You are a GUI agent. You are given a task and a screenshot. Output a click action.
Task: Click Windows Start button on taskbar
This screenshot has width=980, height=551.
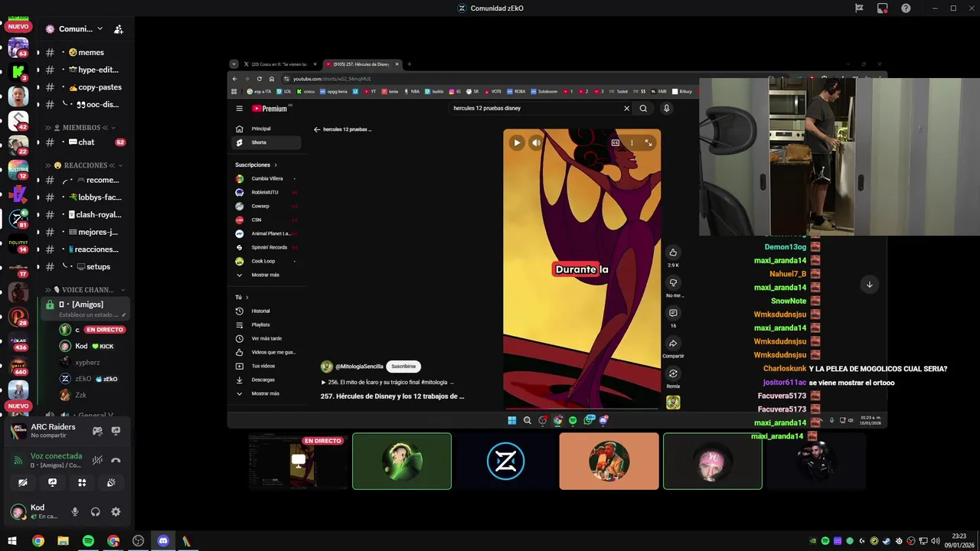point(12,541)
